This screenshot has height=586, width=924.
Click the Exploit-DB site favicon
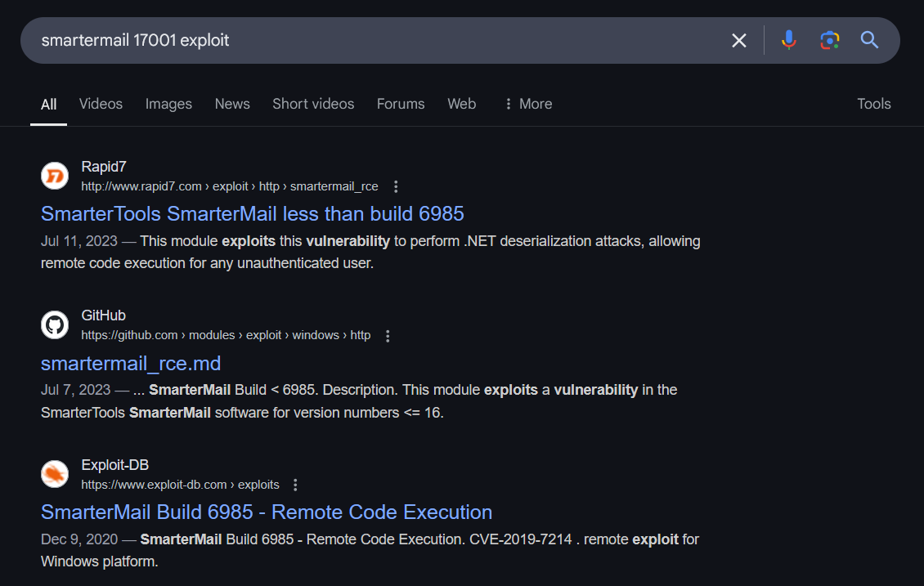tap(55, 474)
